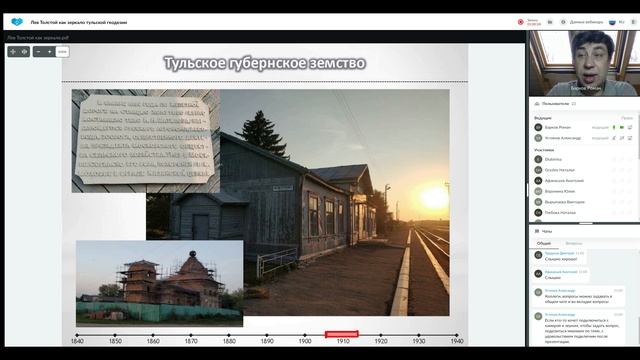The width and height of the screenshot is (640, 360).
Task: Open the user profile avatar in header
Action: point(612,22)
